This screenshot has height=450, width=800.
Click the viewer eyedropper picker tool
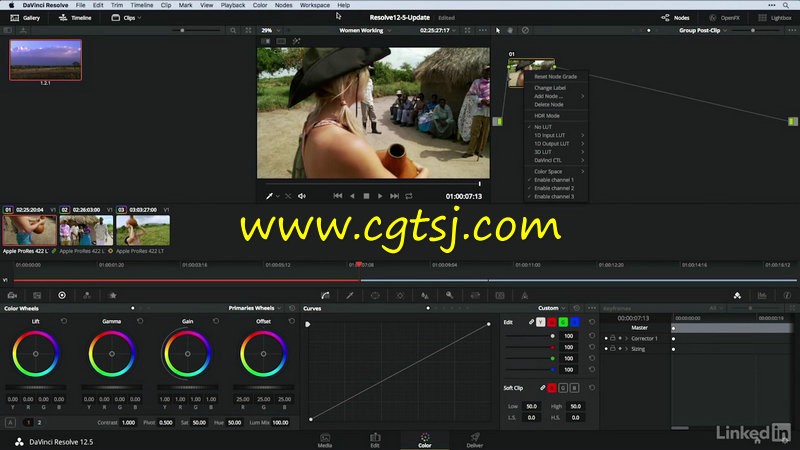[269, 196]
